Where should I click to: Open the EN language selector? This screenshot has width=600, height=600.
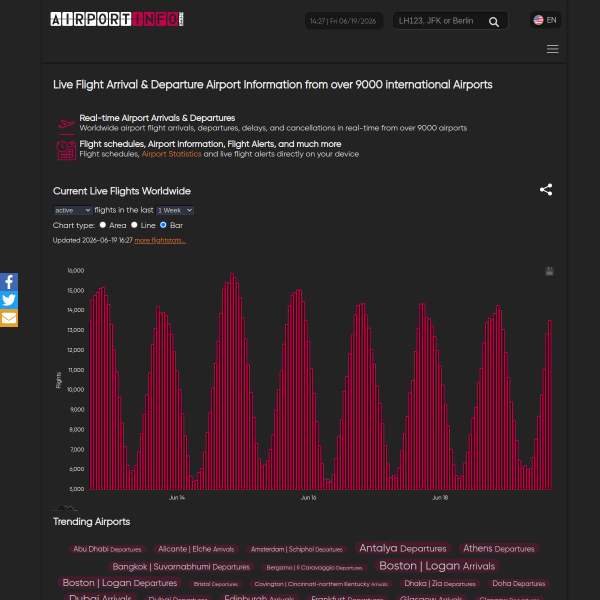[x=545, y=20]
